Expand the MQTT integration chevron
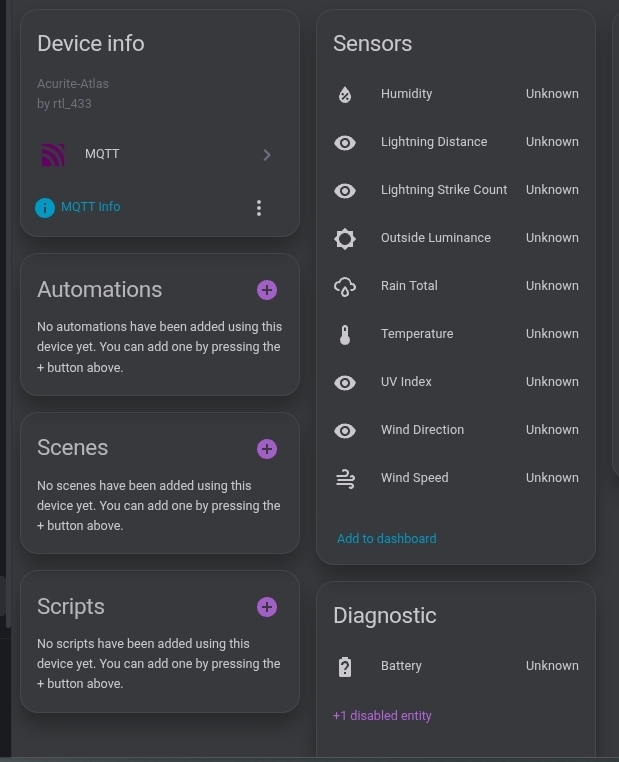This screenshot has height=762, width=619. coord(267,155)
